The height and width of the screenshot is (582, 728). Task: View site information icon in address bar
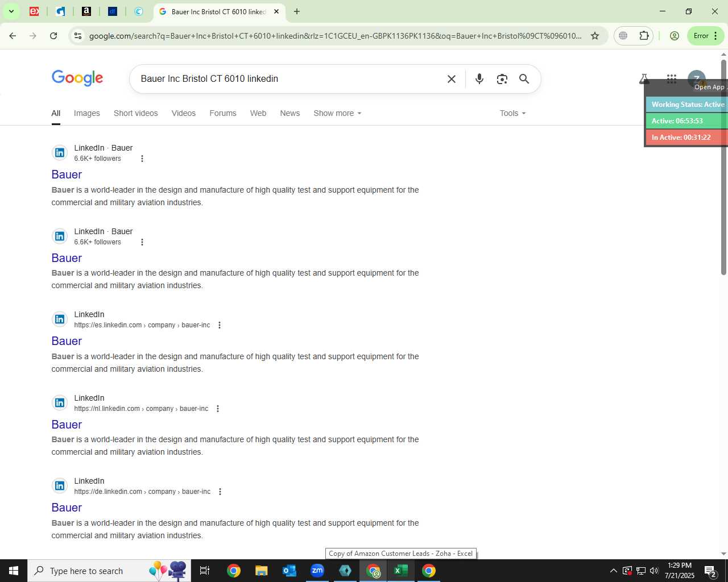pyautogui.click(x=78, y=36)
